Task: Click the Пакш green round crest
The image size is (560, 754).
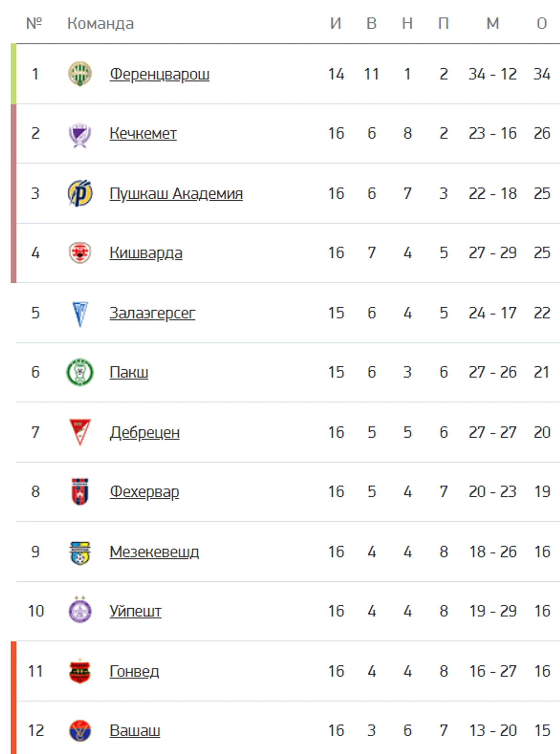Action: click(80, 372)
